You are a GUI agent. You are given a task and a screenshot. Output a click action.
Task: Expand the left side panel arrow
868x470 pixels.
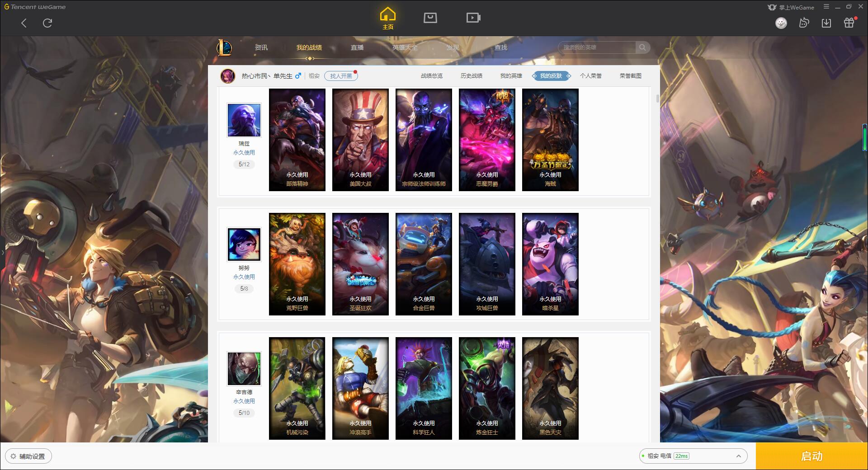point(2,252)
